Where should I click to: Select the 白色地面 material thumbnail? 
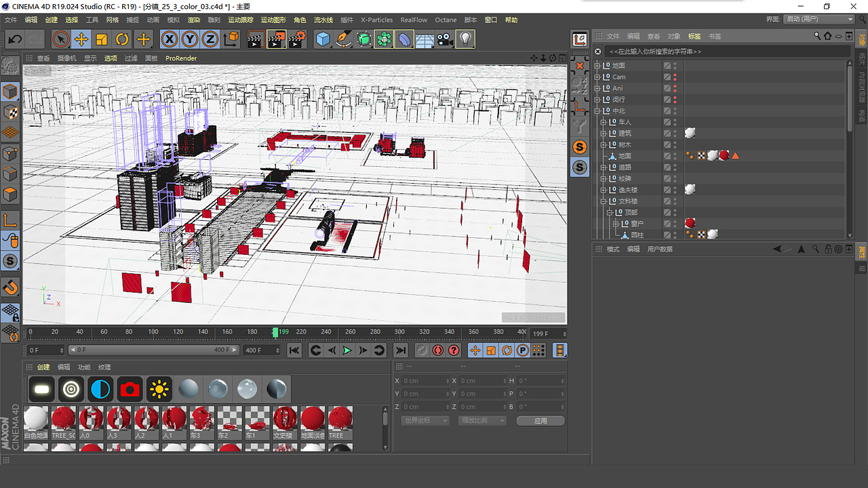[x=36, y=423]
